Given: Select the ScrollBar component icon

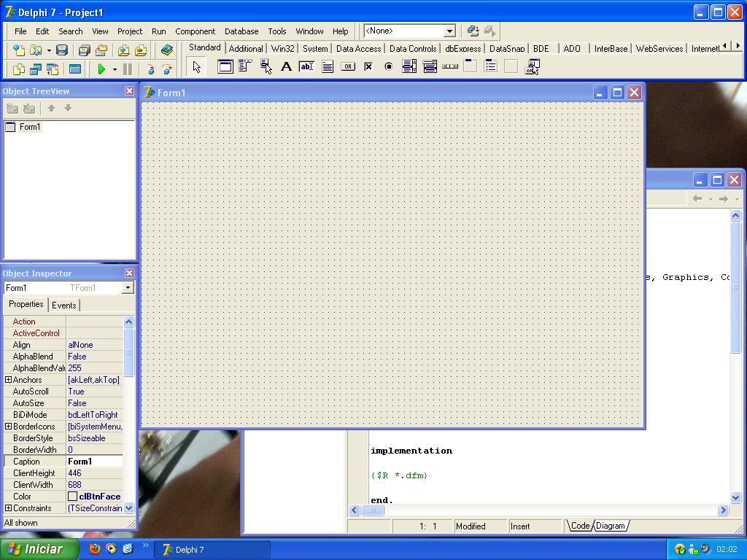Looking at the screenshot, I should (x=450, y=66).
